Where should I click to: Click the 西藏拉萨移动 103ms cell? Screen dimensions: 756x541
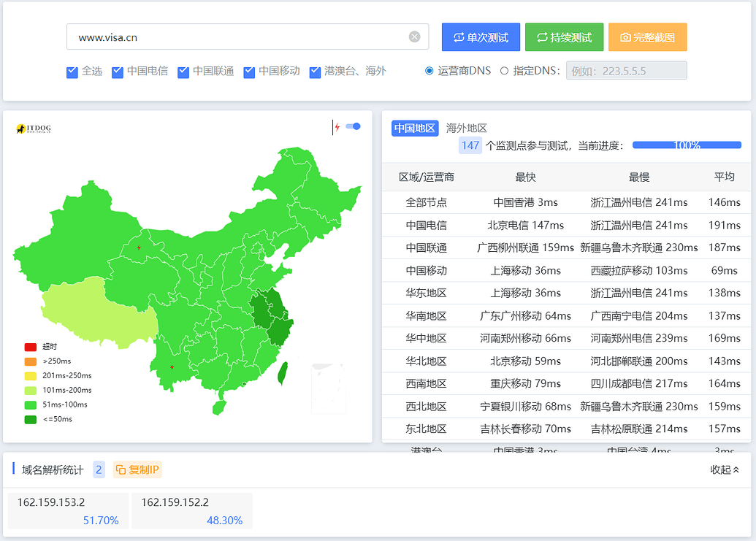pos(639,270)
